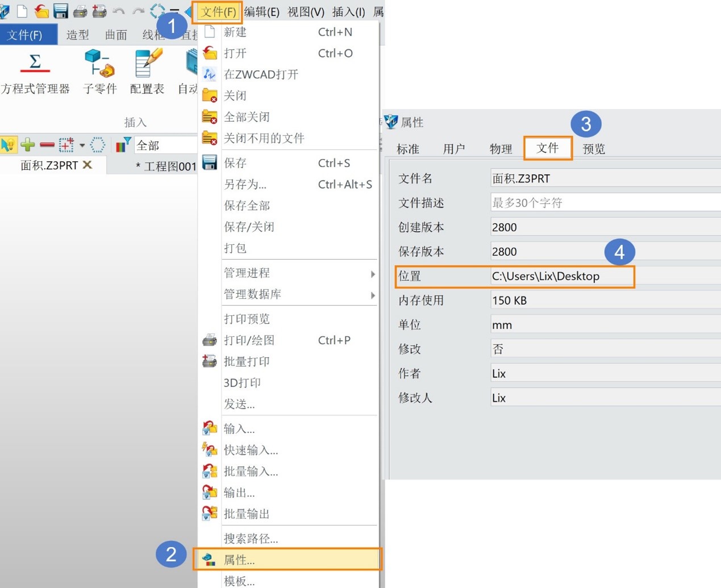The image size is (721, 588).
Task: Choose 打印/绘图 from the File menu
Action: pos(289,340)
